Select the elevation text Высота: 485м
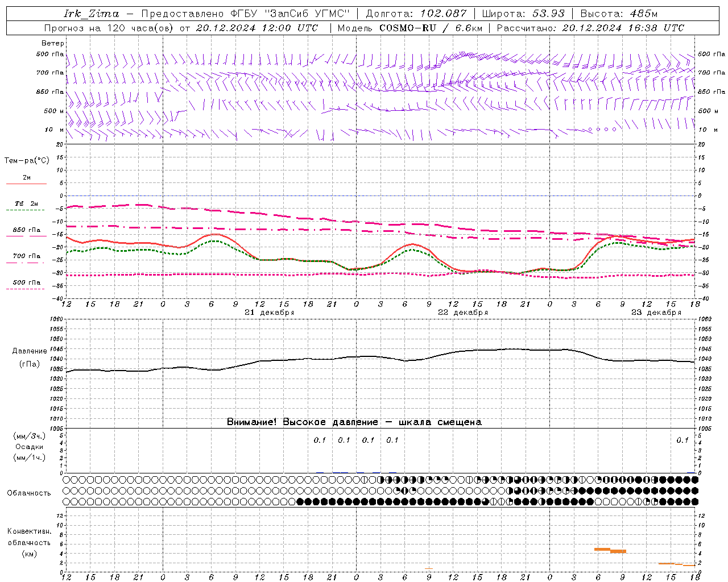 (619, 14)
